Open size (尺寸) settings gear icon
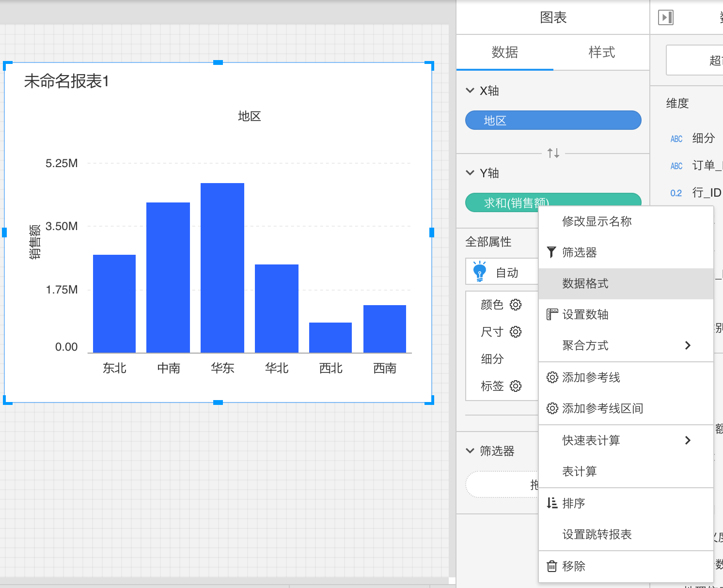This screenshot has width=723, height=588. 516,332
